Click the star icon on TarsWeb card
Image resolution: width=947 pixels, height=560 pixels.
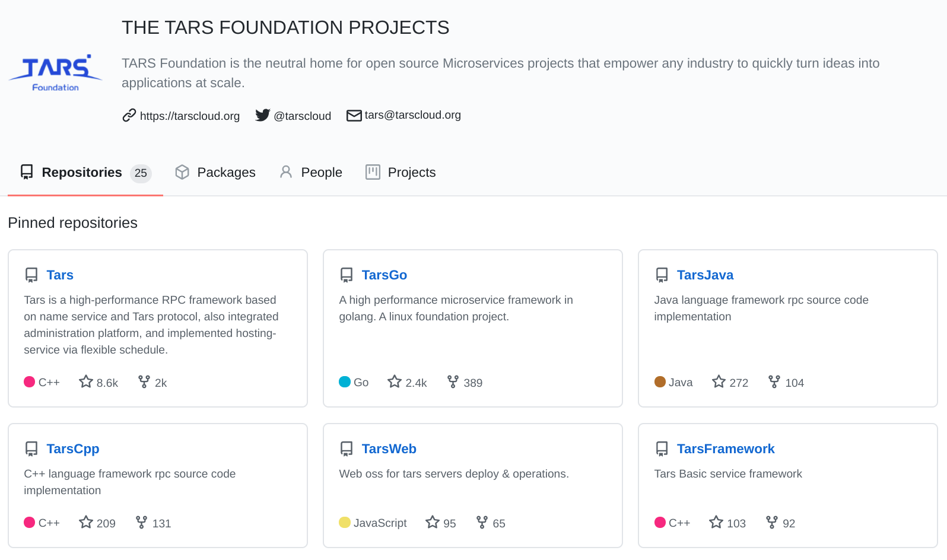tap(433, 523)
